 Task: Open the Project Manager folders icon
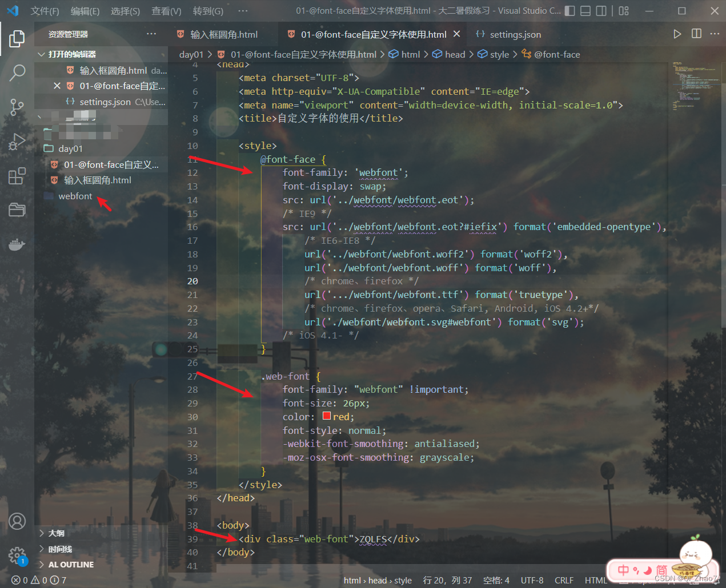[x=17, y=210]
